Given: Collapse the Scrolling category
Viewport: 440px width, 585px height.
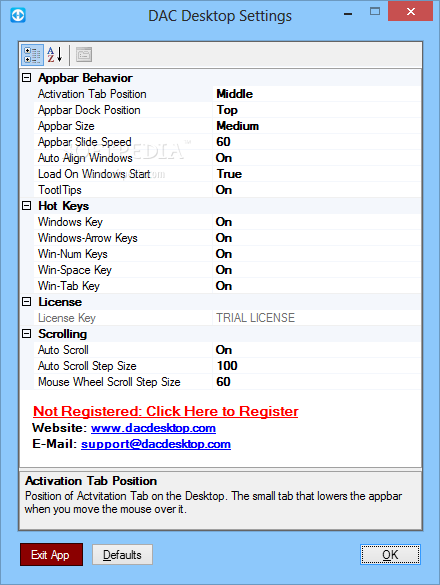Looking at the screenshot, I should pos(26,334).
